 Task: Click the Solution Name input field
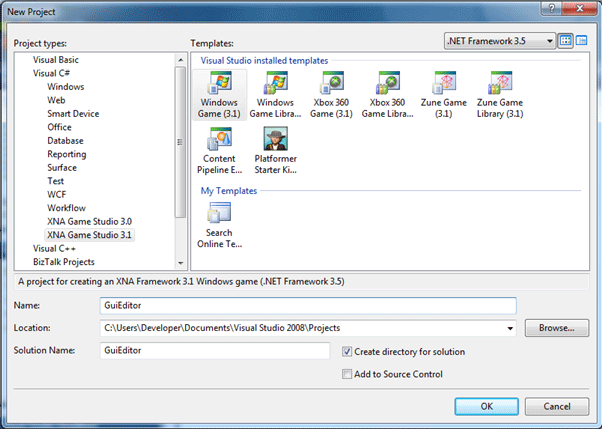(x=215, y=350)
